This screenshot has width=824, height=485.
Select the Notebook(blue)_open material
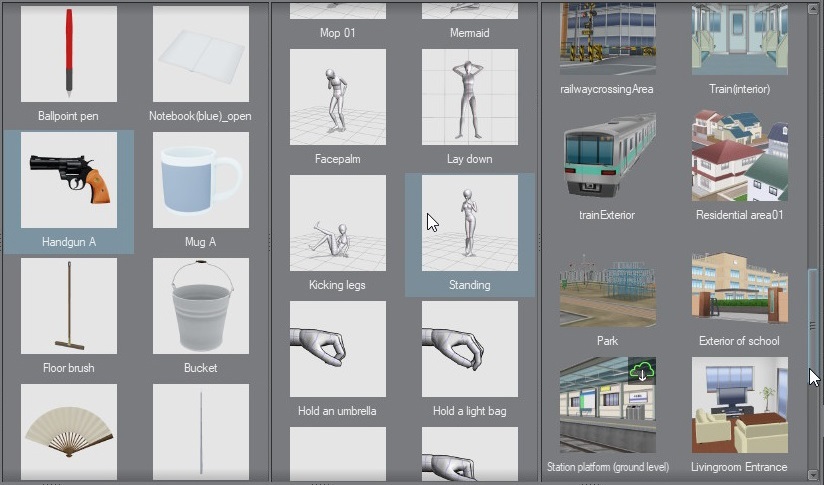click(201, 54)
